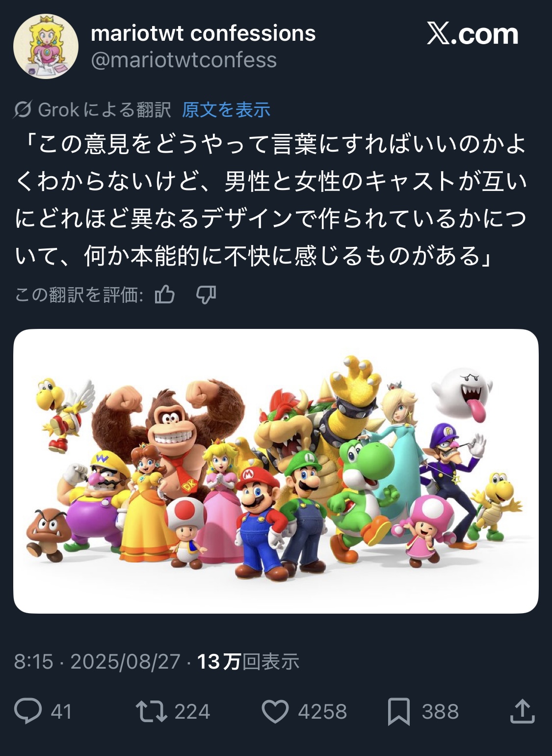The height and width of the screenshot is (756, 552).
Task: Open the @mariotwtconfess handle
Action: click(x=184, y=60)
